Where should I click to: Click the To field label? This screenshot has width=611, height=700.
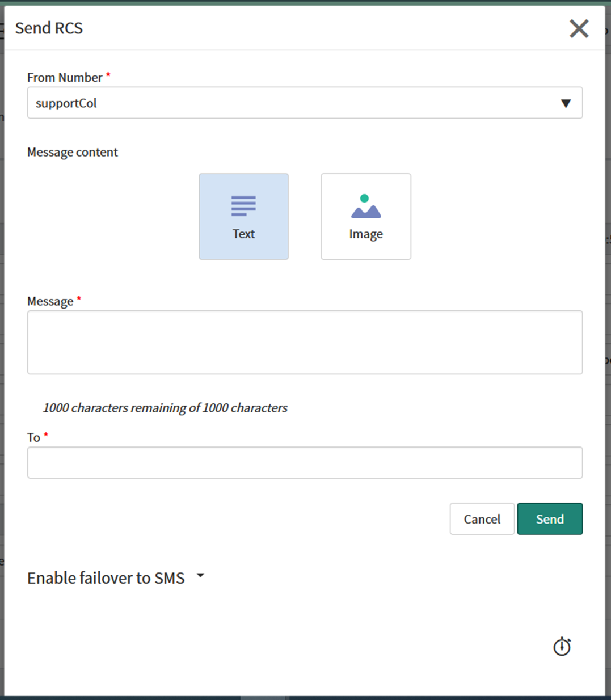33,437
